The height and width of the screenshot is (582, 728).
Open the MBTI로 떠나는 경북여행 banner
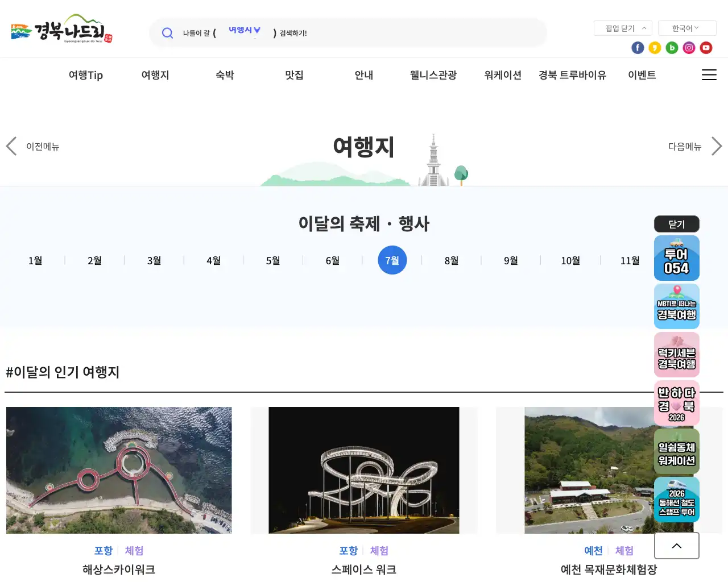pos(677,306)
